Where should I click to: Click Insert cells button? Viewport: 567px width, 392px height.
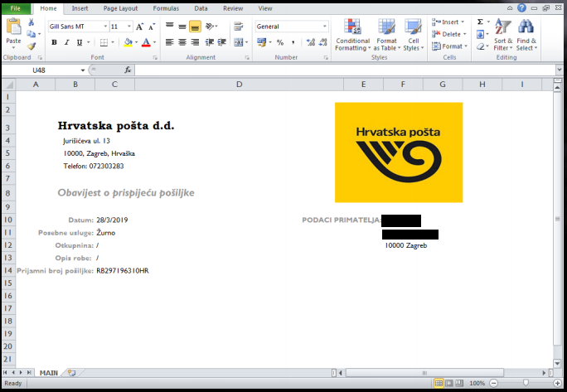(x=448, y=22)
